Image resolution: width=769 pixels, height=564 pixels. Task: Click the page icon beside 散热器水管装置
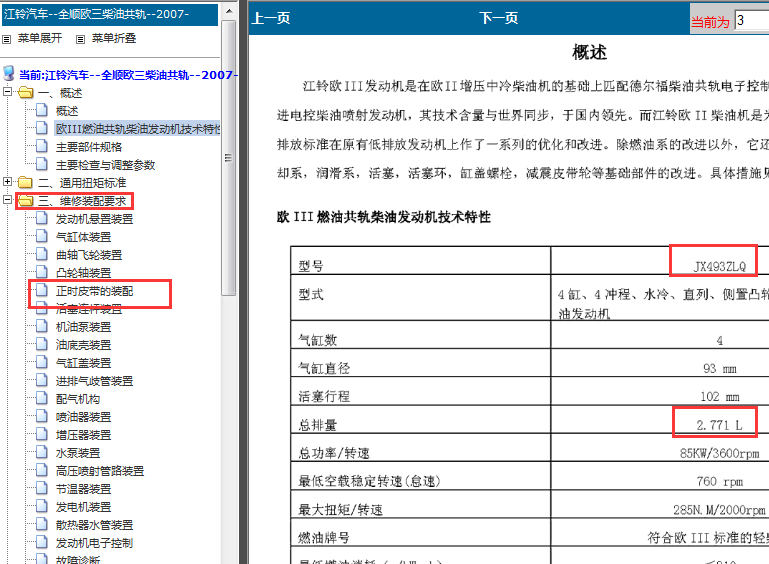point(42,524)
